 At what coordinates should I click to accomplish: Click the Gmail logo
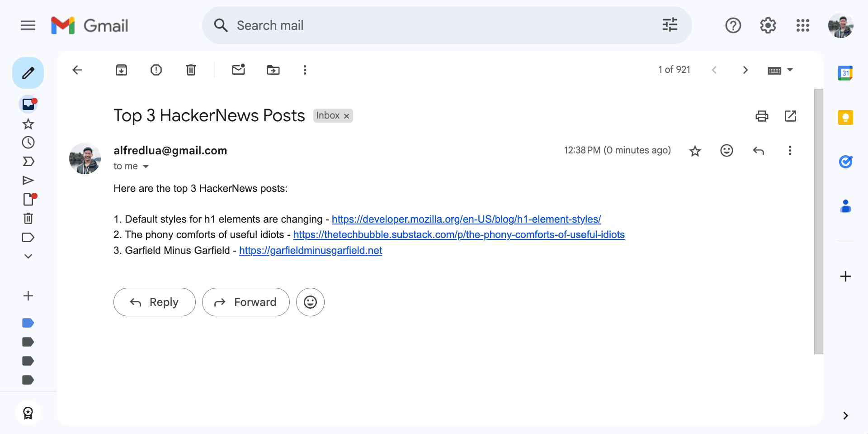pyautogui.click(x=90, y=26)
